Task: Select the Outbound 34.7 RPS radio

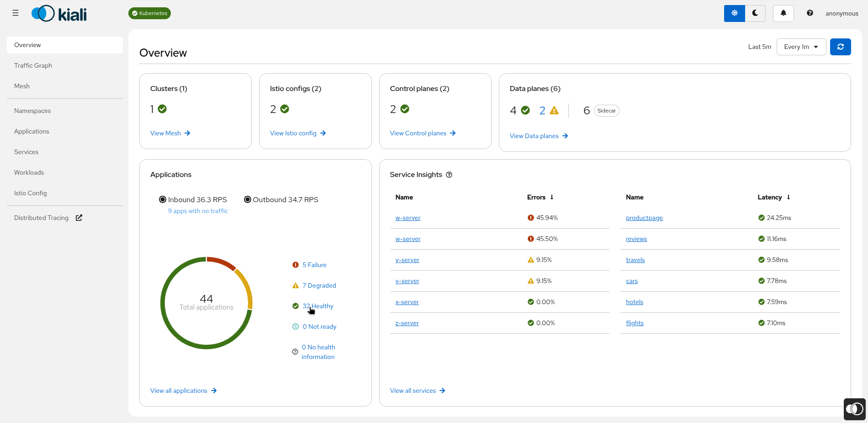Action: 248,199
